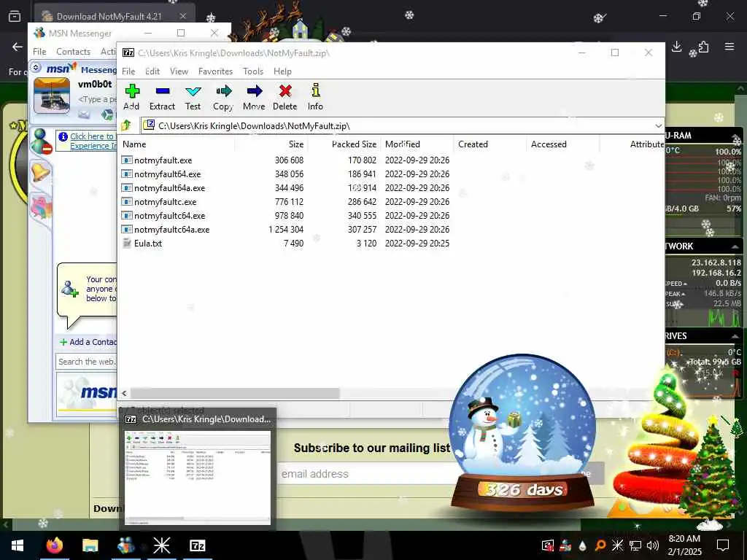The width and height of the screenshot is (747, 560).
Task: Click the red Delete button in 7-Zip
Action: tap(285, 97)
